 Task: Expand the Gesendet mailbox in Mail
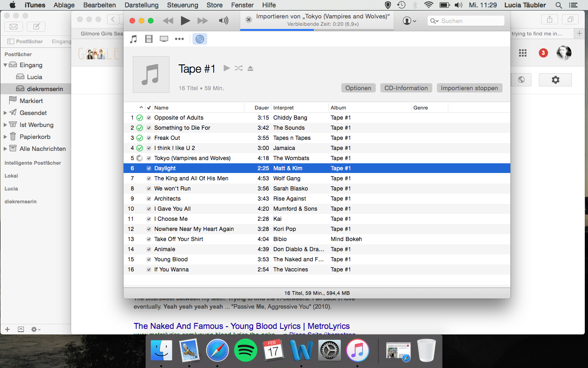click(x=5, y=113)
